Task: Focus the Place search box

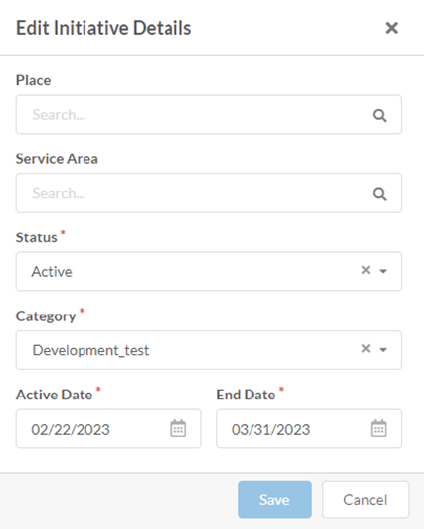Action: pos(209,114)
